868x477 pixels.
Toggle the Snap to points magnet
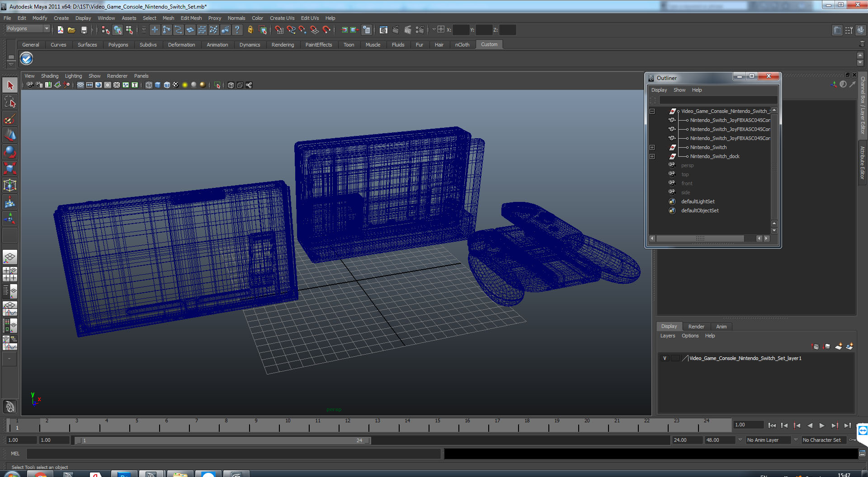click(x=302, y=30)
